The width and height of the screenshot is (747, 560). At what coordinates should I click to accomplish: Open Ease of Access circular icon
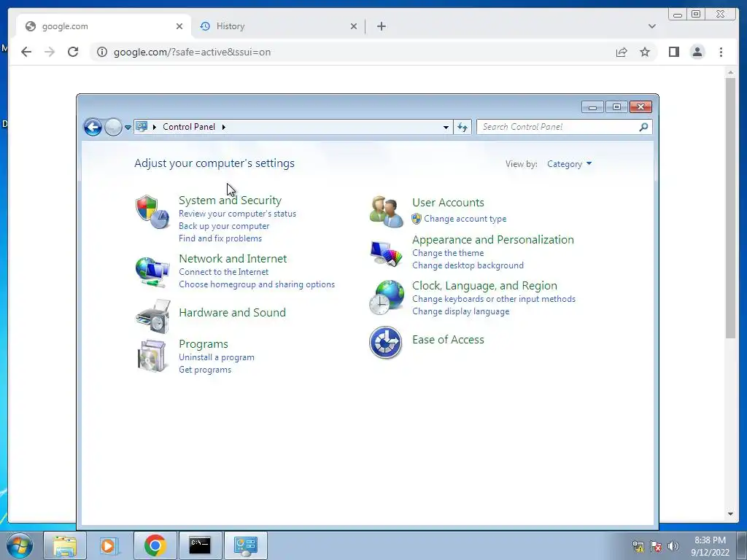385,342
